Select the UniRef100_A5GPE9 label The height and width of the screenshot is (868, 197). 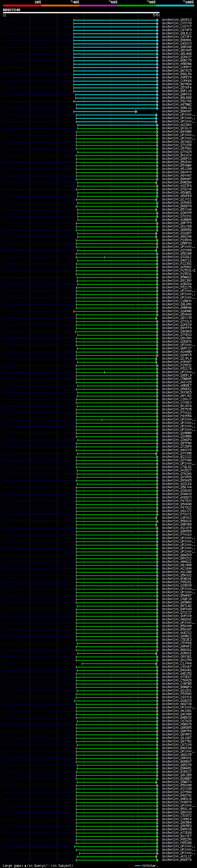(176, 196)
